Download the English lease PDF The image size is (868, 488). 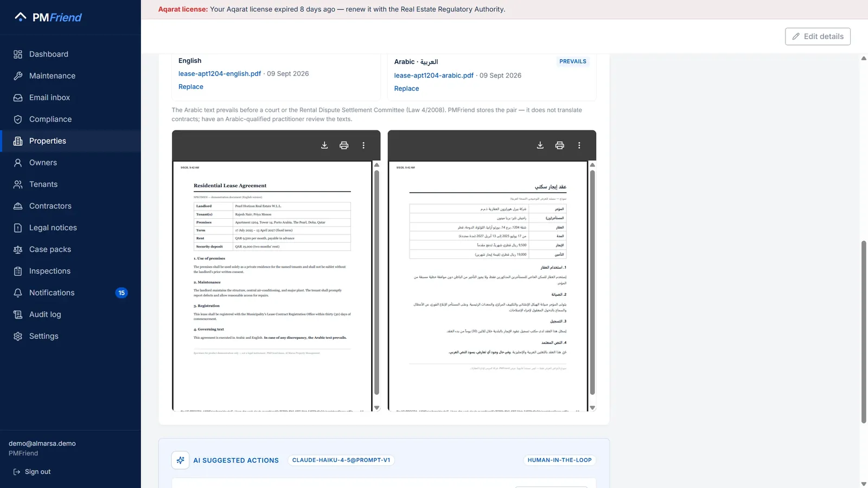[x=324, y=145]
